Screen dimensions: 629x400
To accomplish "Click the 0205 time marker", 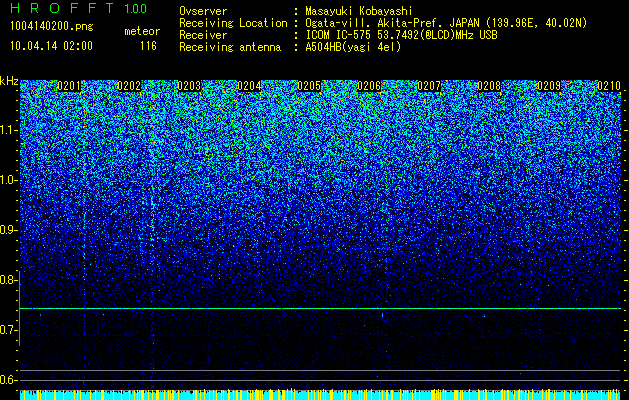I will pyautogui.click(x=309, y=86).
